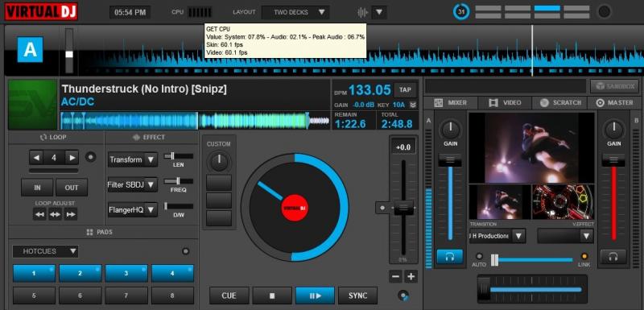
Task: Click the pitch reset dot left of fader
Action: (x=382, y=208)
